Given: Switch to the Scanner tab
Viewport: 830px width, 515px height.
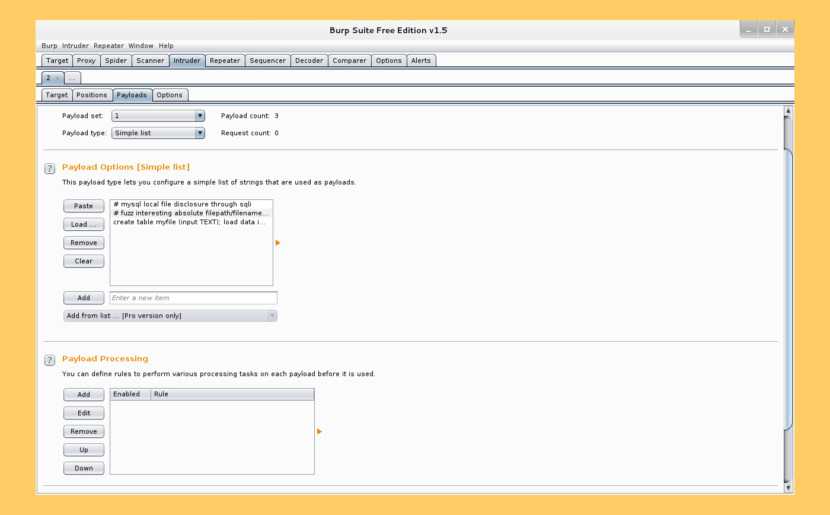Looking at the screenshot, I should [150, 60].
